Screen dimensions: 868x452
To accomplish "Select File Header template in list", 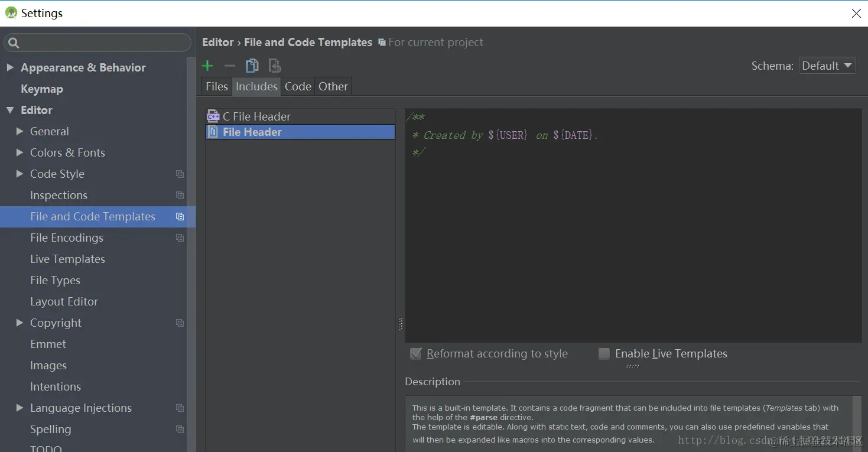I will pos(300,132).
